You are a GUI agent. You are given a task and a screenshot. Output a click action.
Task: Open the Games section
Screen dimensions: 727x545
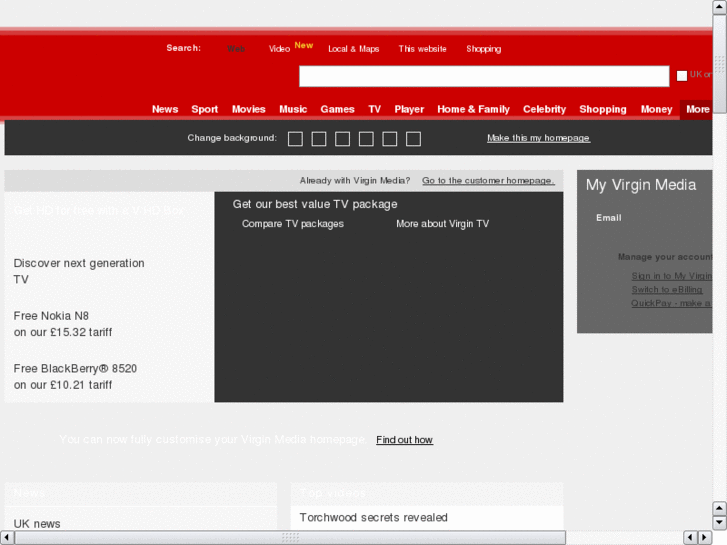tap(338, 109)
